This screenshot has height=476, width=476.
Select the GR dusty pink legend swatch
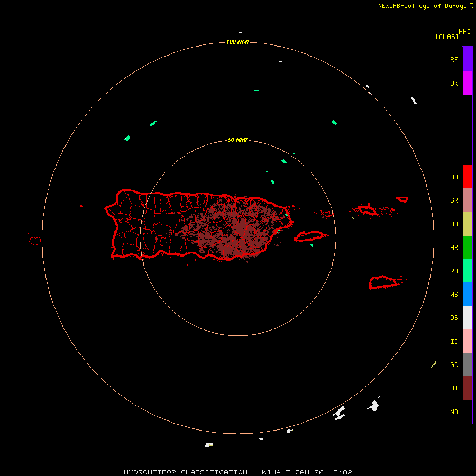pyautogui.click(x=467, y=200)
